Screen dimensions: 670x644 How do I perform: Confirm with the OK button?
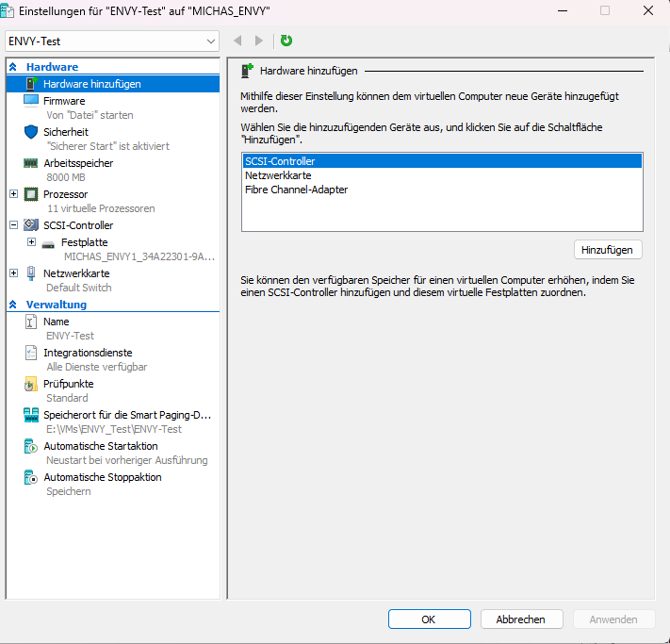pos(429,619)
